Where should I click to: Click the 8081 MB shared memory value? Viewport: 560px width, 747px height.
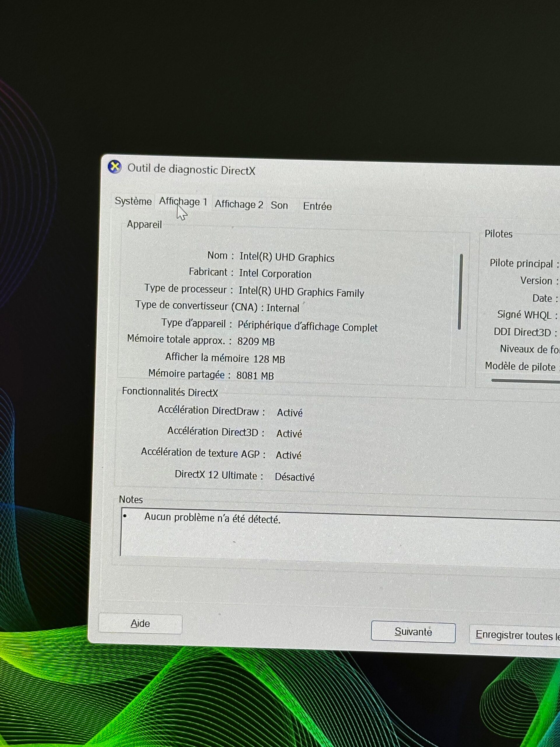(255, 376)
